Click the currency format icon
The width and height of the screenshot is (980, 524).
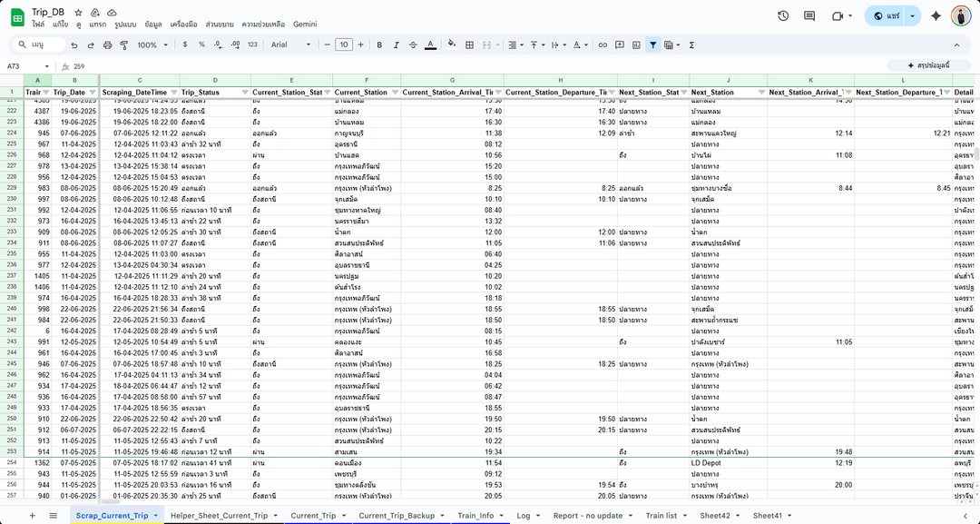[x=186, y=44]
